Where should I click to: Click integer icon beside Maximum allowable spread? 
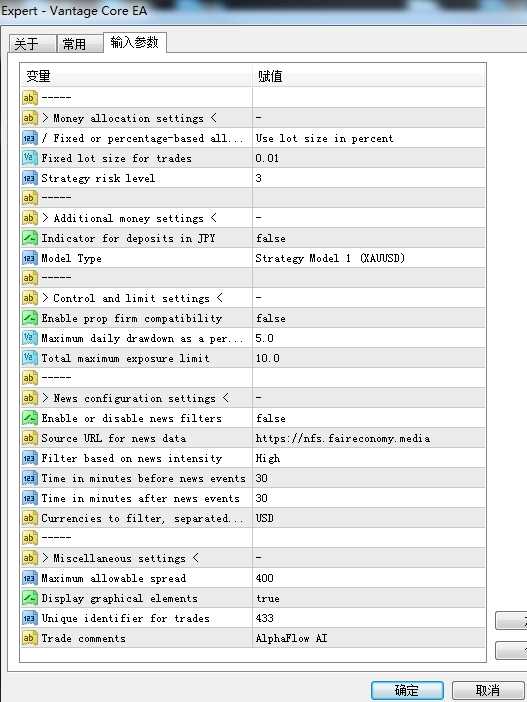pos(30,578)
